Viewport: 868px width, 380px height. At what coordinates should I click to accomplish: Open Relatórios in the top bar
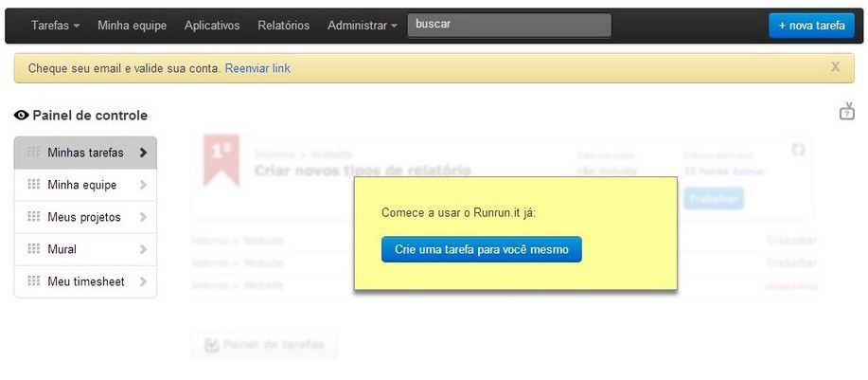pyautogui.click(x=283, y=26)
